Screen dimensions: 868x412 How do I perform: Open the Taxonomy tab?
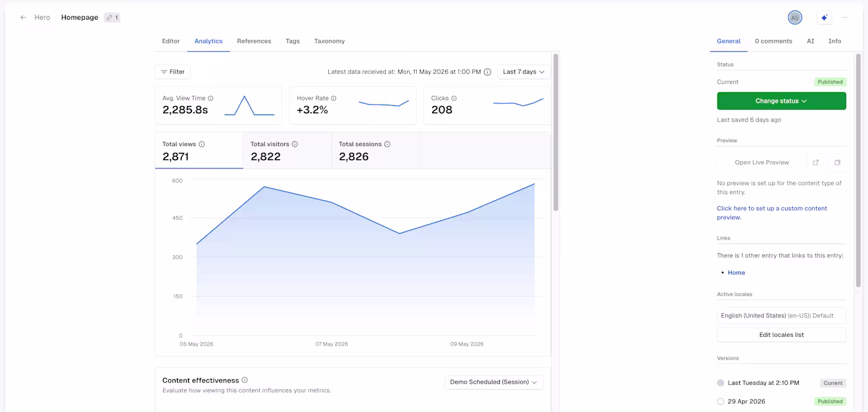(x=329, y=41)
